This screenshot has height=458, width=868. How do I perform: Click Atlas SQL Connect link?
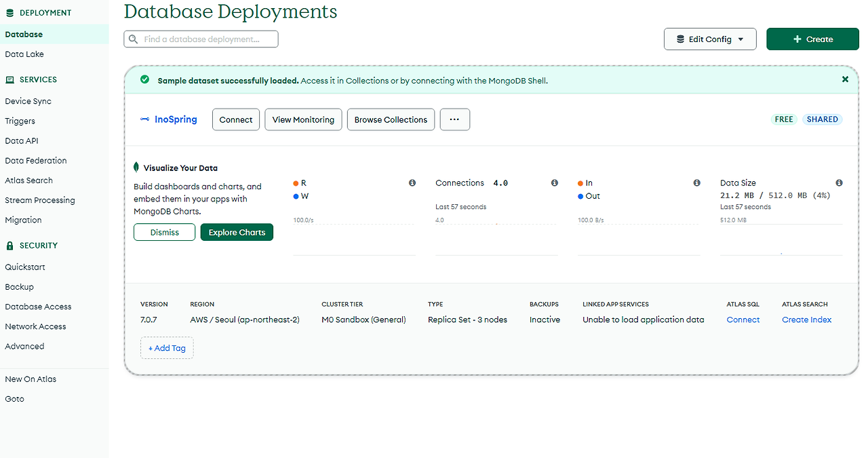743,320
